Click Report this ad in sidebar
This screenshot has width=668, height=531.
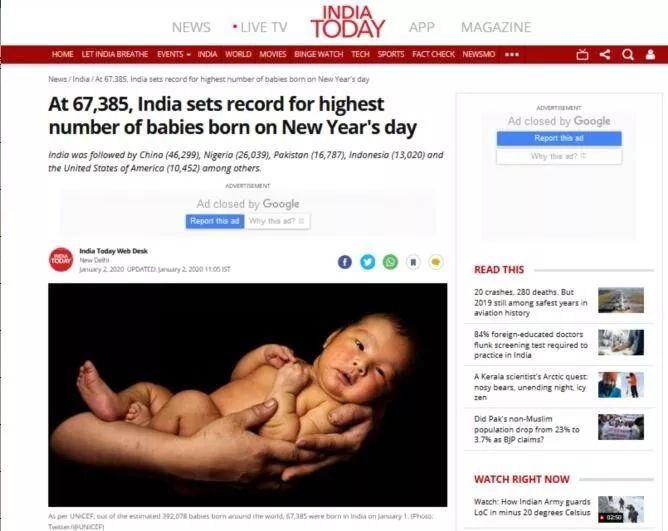coord(559,139)
